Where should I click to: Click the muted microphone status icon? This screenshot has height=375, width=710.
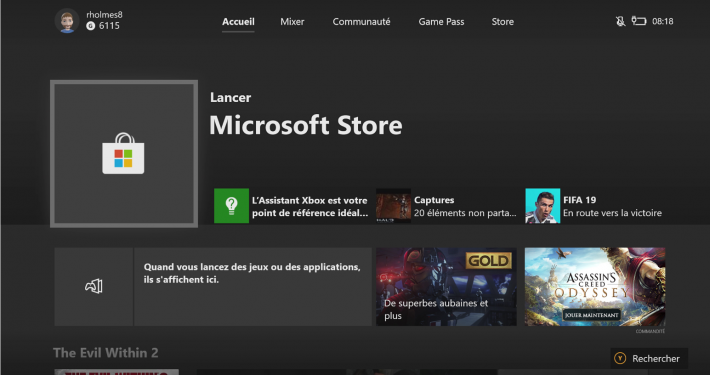tap(620, 21)
